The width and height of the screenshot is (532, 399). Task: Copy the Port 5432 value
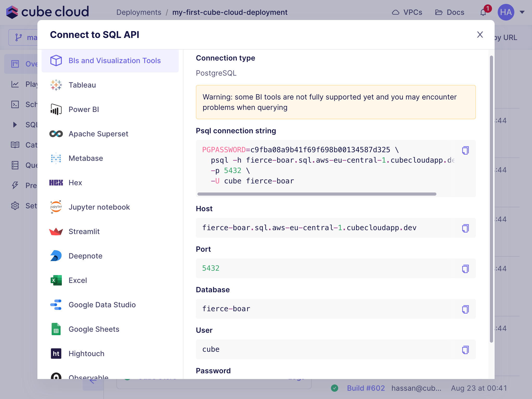[x=465, y=269]
